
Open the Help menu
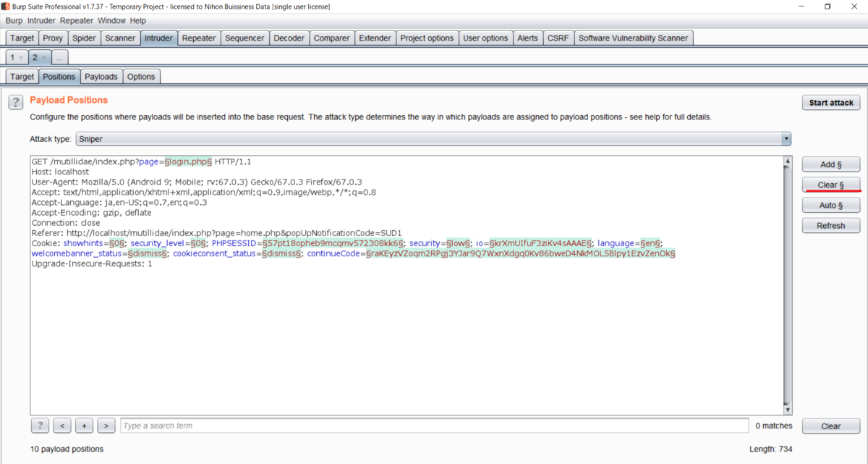(x=137, y=21)
